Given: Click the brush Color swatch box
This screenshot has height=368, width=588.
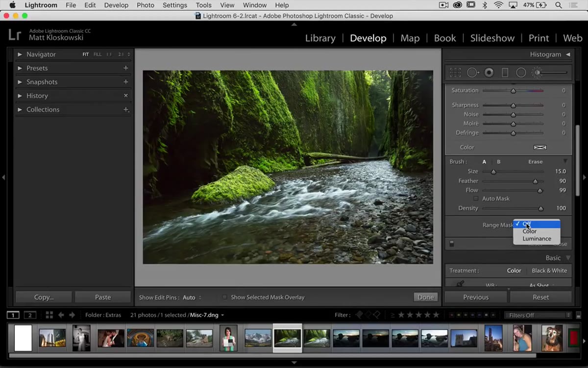Looking at the screenshot, I should point(540,147).
